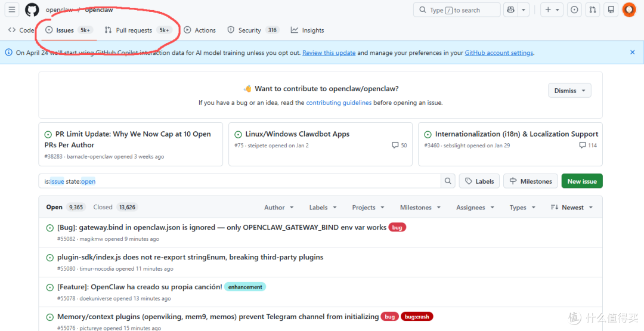
Task: Click open-state icon of plugin-sdk issue
Action: [x=49, y=258]
